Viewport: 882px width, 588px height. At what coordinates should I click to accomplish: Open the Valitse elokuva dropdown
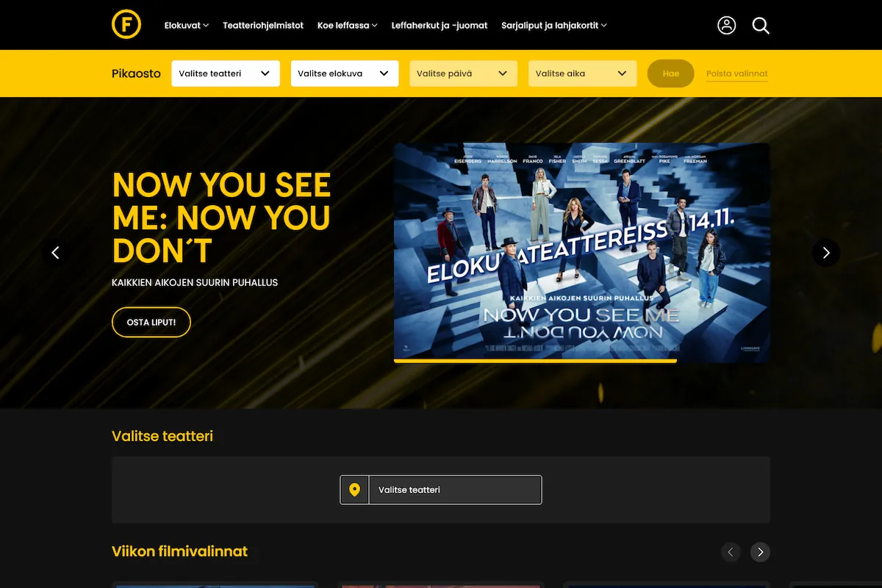tap(344, 73)
